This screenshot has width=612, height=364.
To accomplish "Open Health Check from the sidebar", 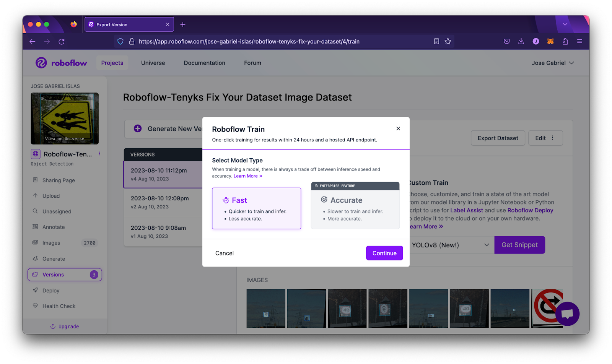I will (59, 306).
